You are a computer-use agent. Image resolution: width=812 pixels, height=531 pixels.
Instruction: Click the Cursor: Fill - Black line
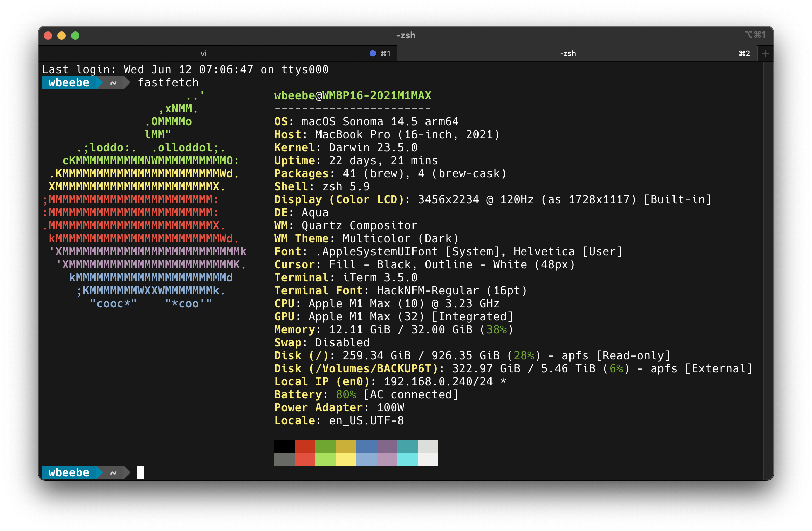coord(424,264)
